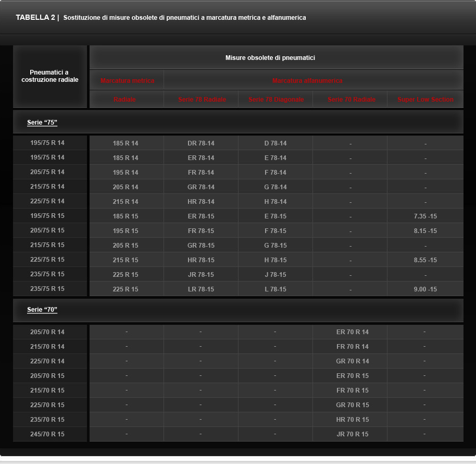
Task: Select the "8.55 -15" cell
Action: (x=425, y=260)
